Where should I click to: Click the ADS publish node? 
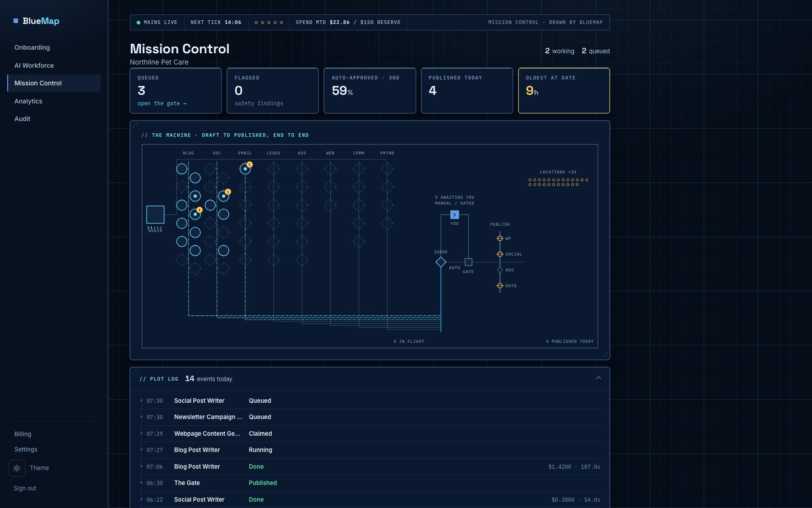click(500, 270)
